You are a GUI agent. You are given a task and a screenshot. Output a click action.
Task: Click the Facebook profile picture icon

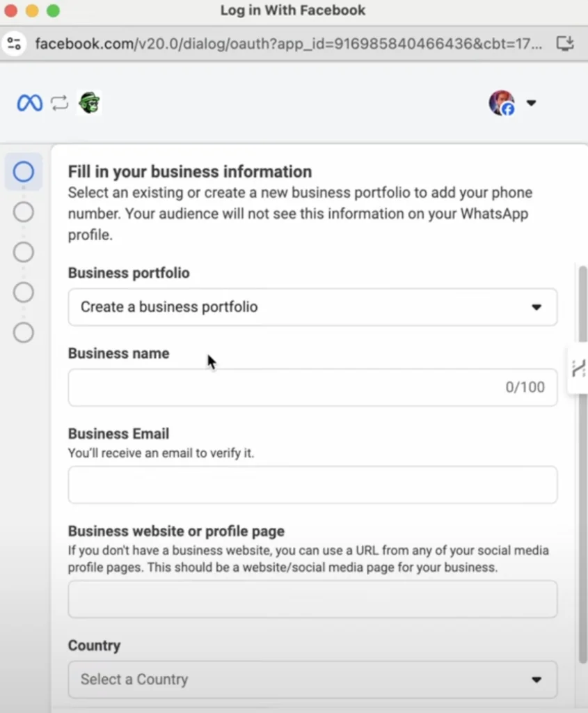pyautogui.click(x=502, y=103)
